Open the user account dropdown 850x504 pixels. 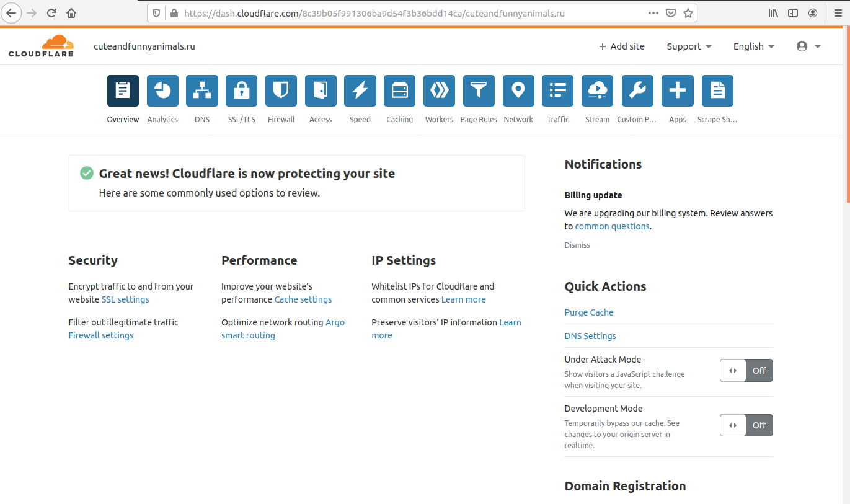pyautogui.click(x=808, y=46)
